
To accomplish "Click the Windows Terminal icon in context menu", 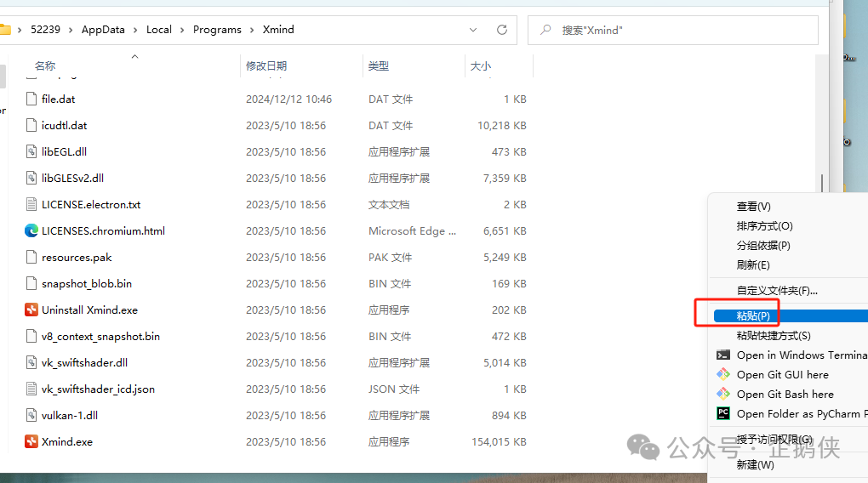I will [x=723, y=355].
